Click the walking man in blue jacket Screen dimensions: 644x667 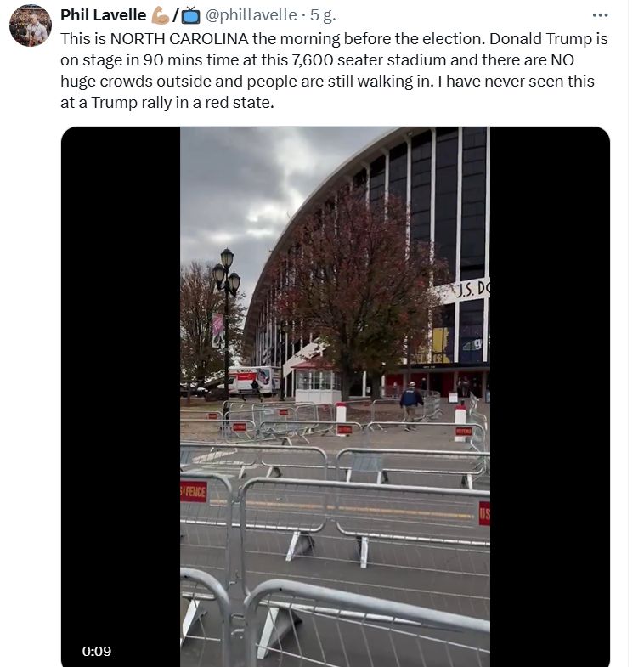[411, 405]
